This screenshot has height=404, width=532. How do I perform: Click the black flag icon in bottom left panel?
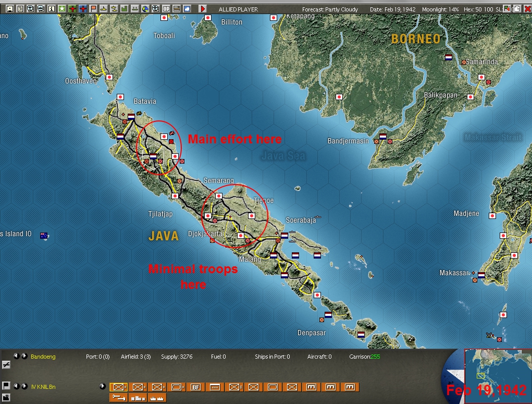tap(6, 386)
